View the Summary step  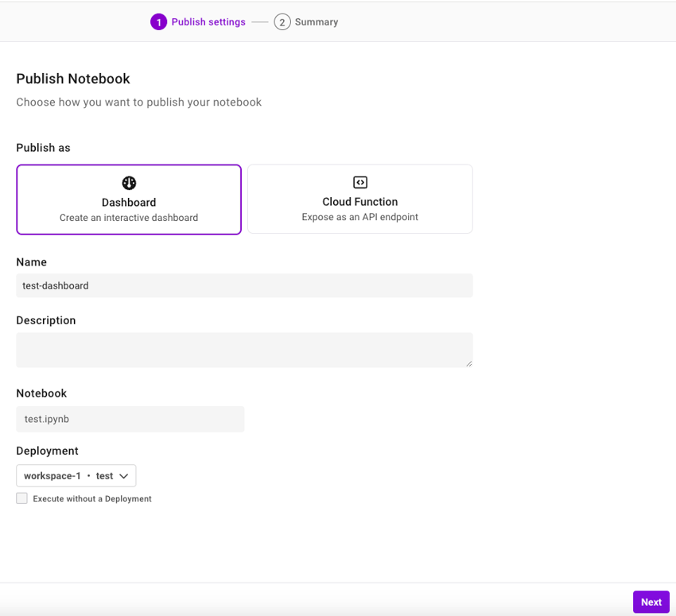[316, 21]
